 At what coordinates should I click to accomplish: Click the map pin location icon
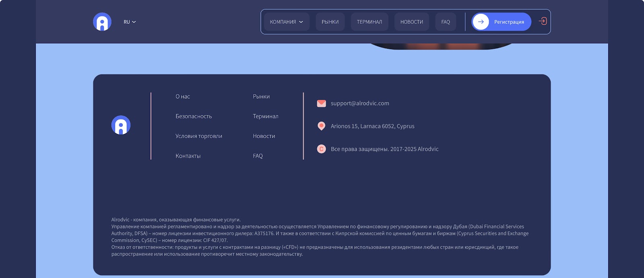(321, 126)
